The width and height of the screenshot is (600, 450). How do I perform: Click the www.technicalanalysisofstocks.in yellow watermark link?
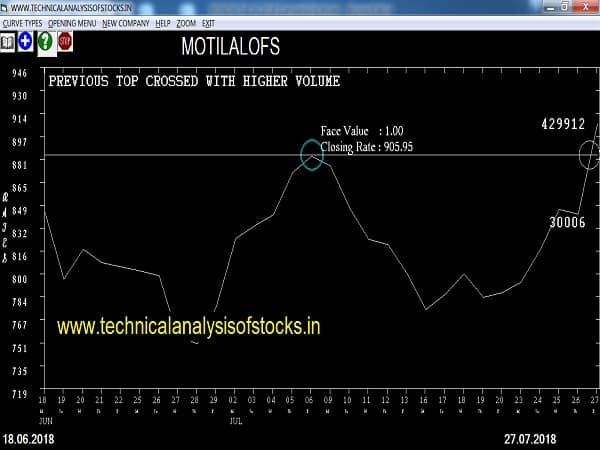(188, 326)
